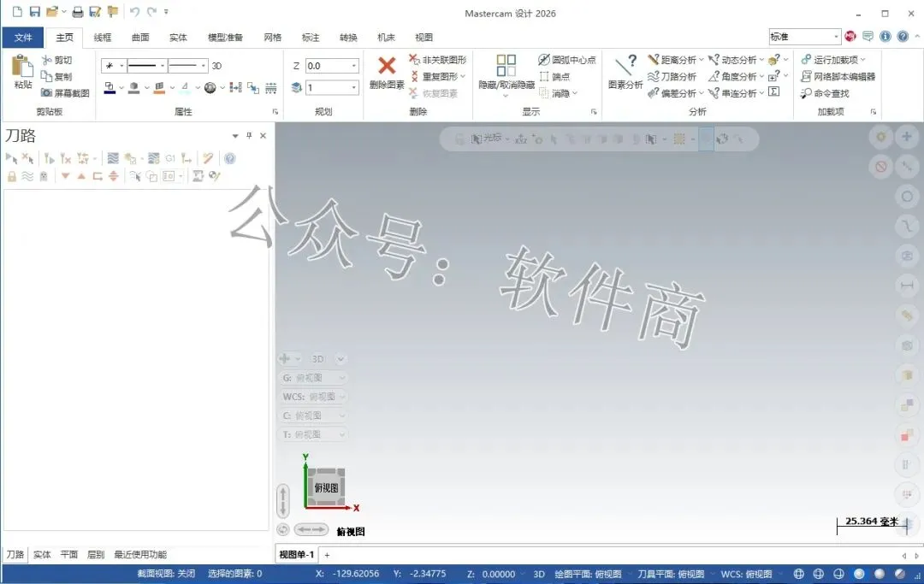Viewport: 924px width, 584px height.
Task: Open the 重复图形 dropdown arrow
Action: pyautogui.click(x=463, y=77)
